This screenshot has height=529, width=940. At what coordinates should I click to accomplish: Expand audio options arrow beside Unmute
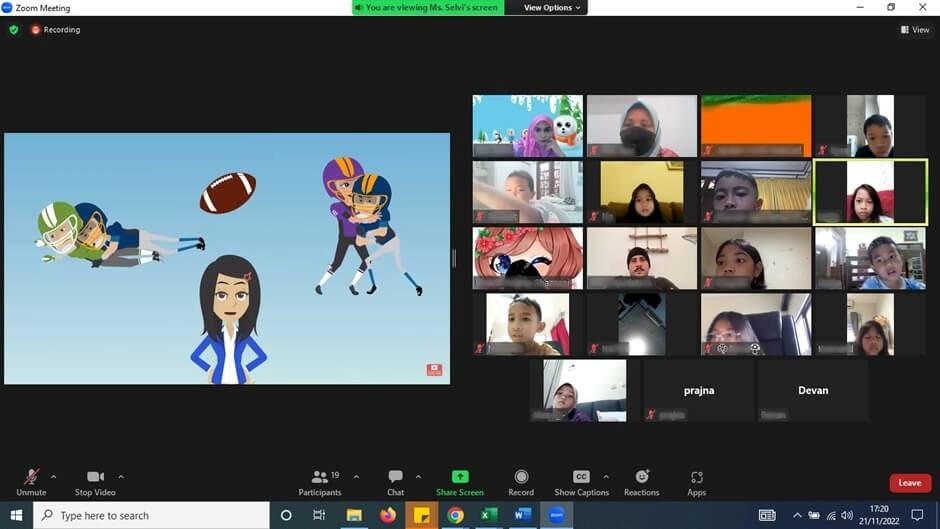pyautogui.click(x=54, y=476)
